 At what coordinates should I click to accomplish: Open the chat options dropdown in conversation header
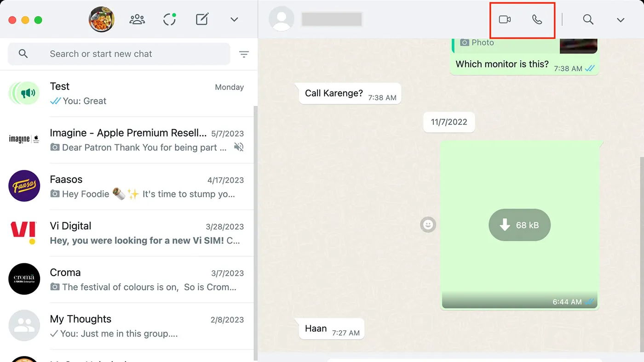pos(621,20)
